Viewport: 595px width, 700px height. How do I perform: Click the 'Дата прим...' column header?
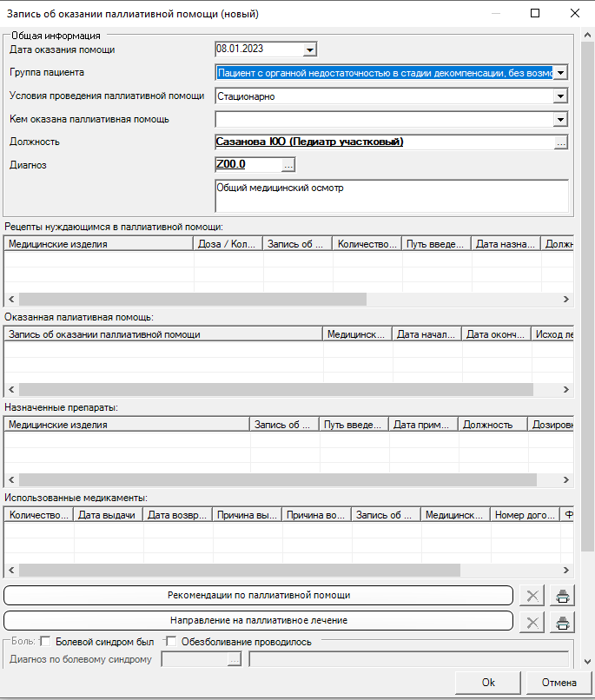pos(423,425)
